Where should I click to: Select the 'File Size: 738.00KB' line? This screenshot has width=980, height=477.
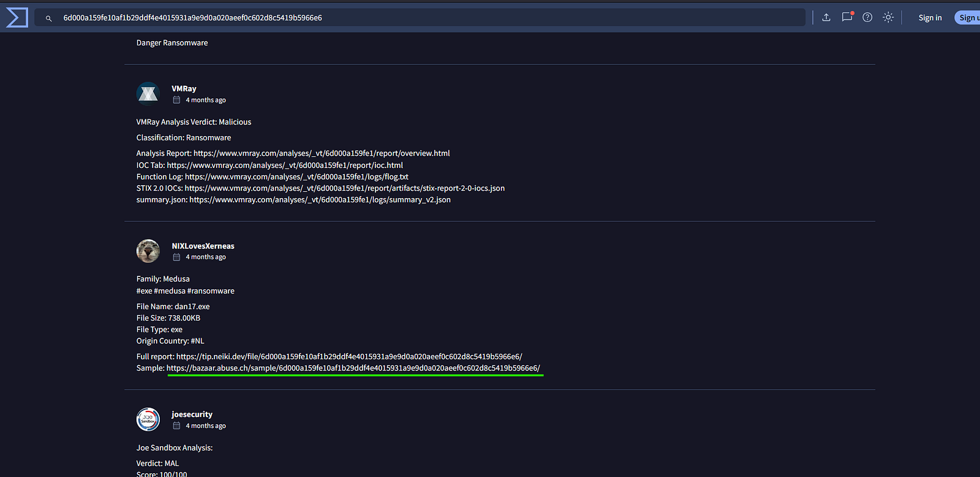coord(168,318)
